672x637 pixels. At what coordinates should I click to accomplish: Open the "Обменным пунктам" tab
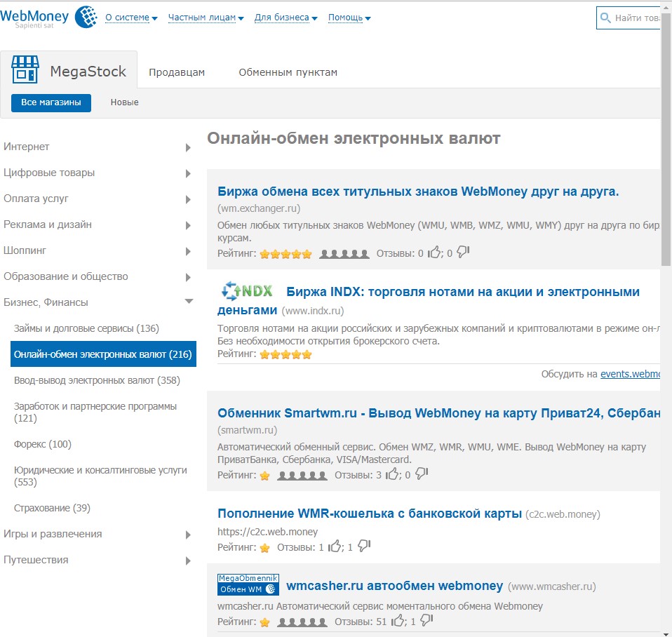coord(288,72)
